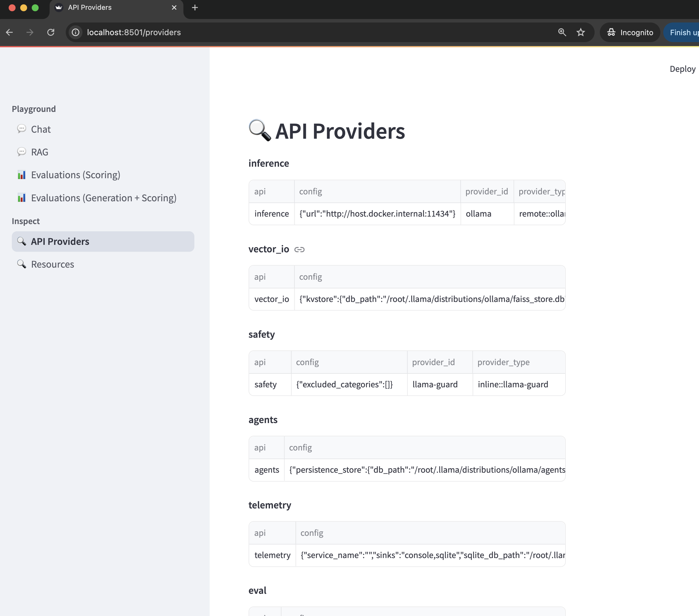Image resolution: width=699 pixels, height=616 pixels.
Task: Click the config header in agents table
Action: pos(425,448)
